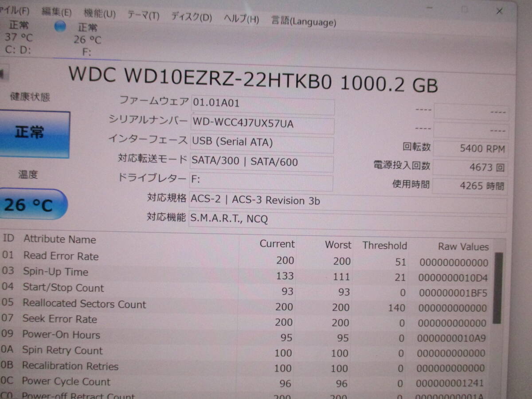Image resolution: width=532 pixels, height=399 pixels.
Task: Click raw value 0000000010A9
Action: click(x=452, y=338)
